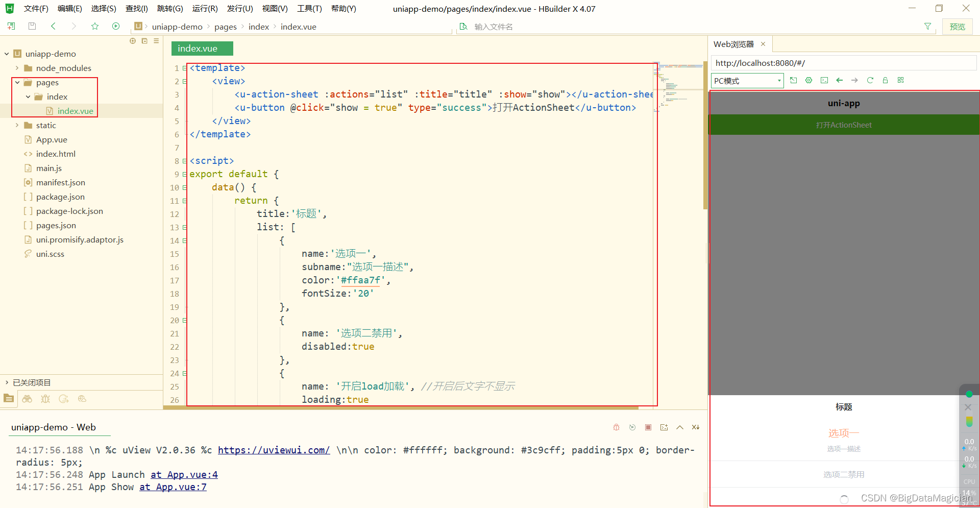The image size is (980, 508).
Task: Fold the script block at line 8
Action: (x=185, y=161)
